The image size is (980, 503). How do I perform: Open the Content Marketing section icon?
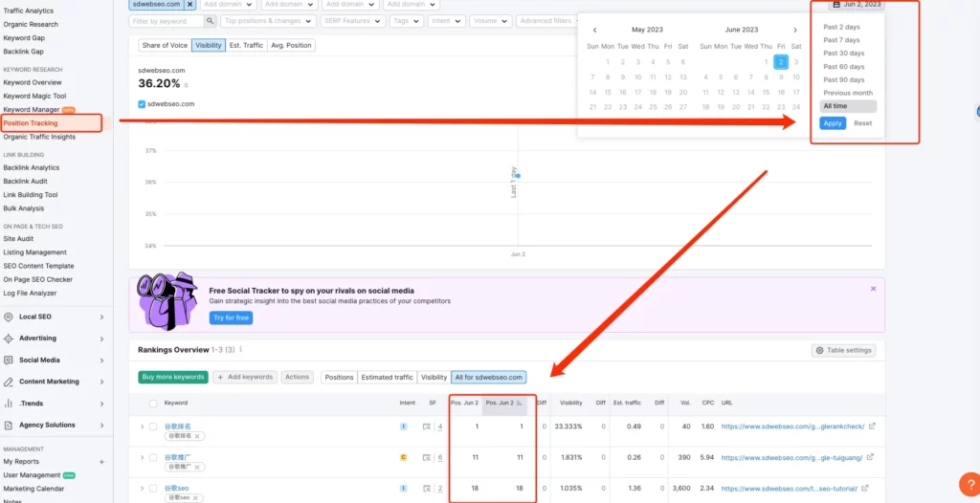pos(8,382)
